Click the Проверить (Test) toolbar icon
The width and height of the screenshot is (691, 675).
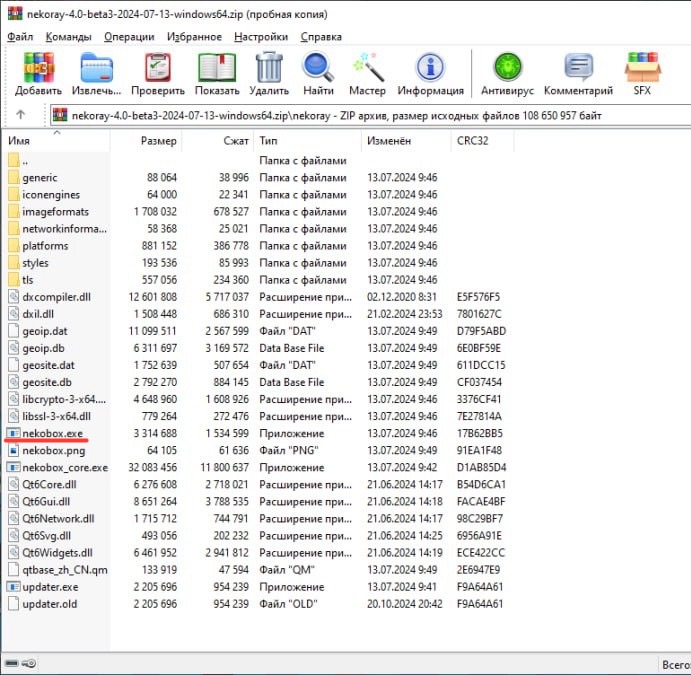pyautogui.click(x=158, y=67)
